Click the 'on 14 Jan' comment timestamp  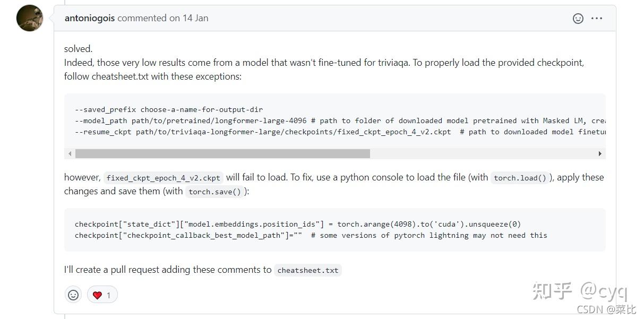(188, 18)
